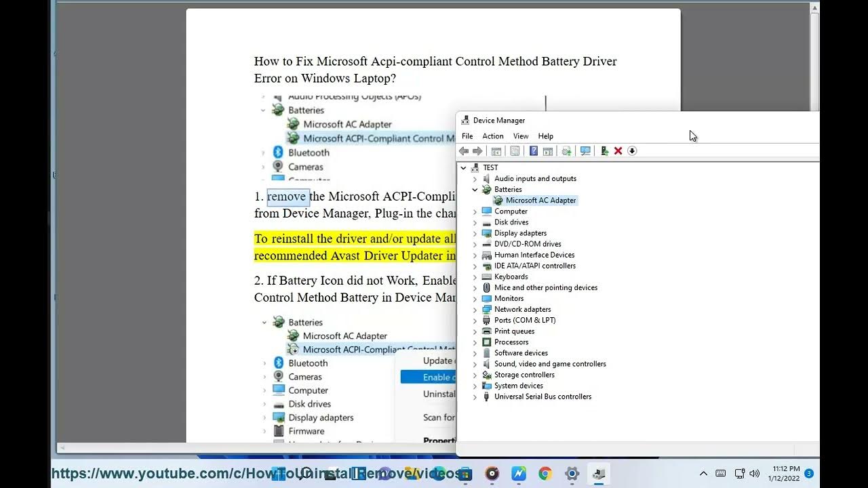Expand the Human Interface Devices category

click(475, 255)
